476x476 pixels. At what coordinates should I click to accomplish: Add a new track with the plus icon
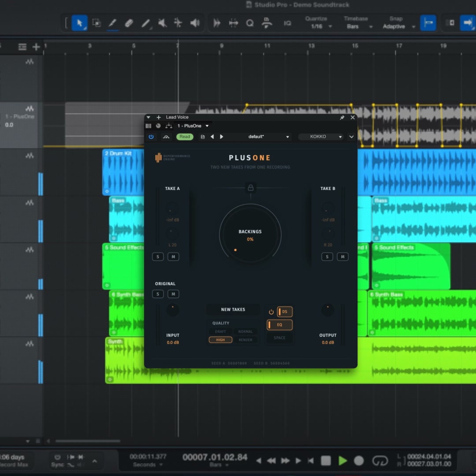coord(36,47)
